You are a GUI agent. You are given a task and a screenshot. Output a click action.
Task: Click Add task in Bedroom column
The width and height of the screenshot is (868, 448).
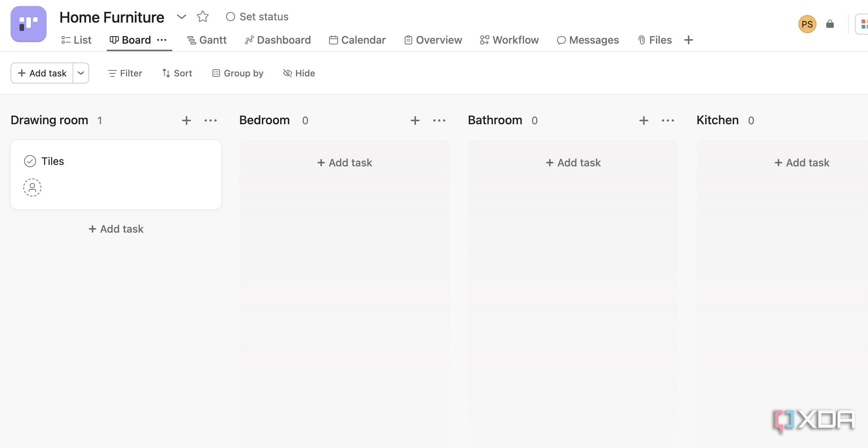344,163
